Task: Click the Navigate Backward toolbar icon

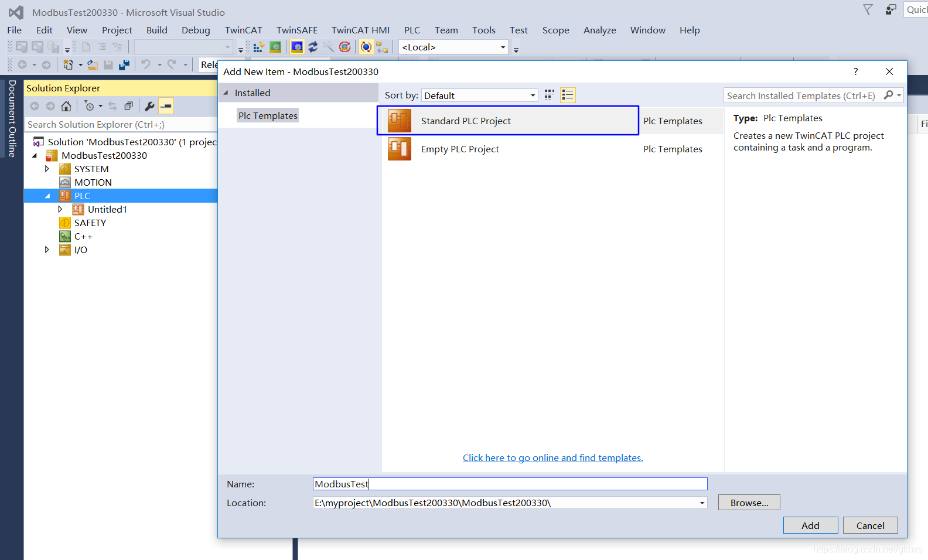Action: [x=22, y=64]
